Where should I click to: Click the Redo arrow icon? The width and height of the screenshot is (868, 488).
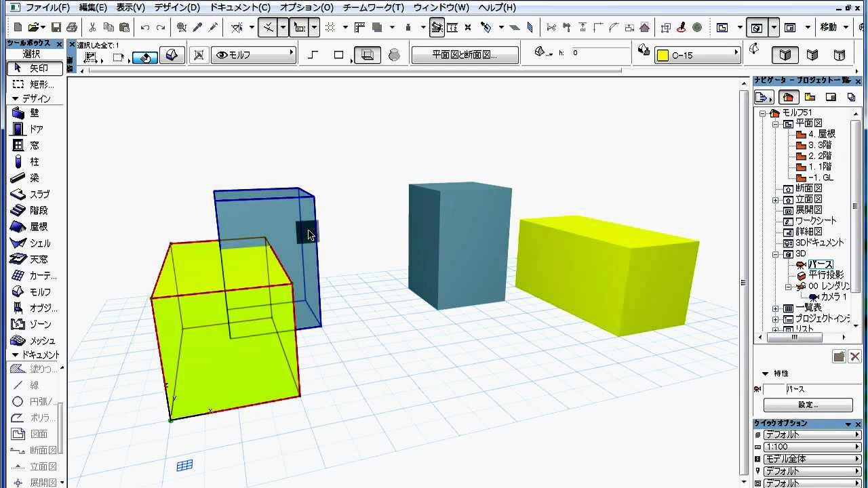click(x=161, y=28)
